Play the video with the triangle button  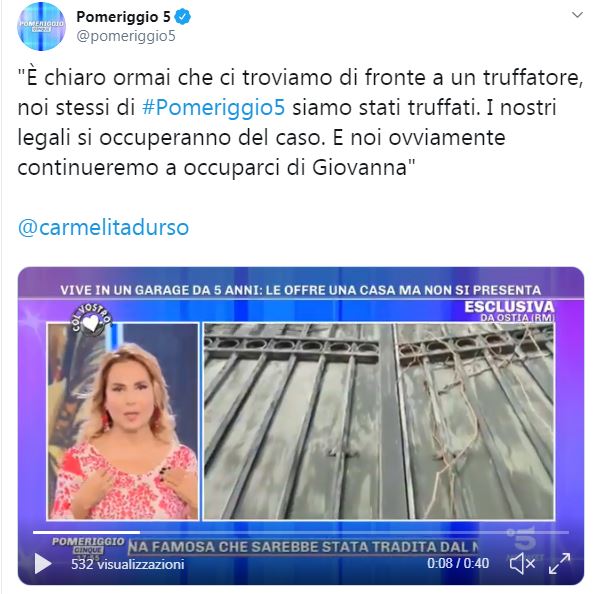[43, 563]
